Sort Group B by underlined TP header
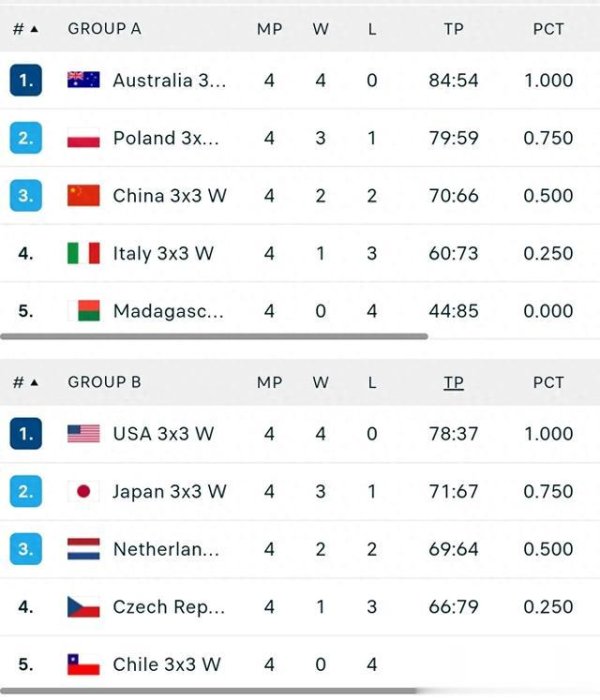 coord(453,383)
